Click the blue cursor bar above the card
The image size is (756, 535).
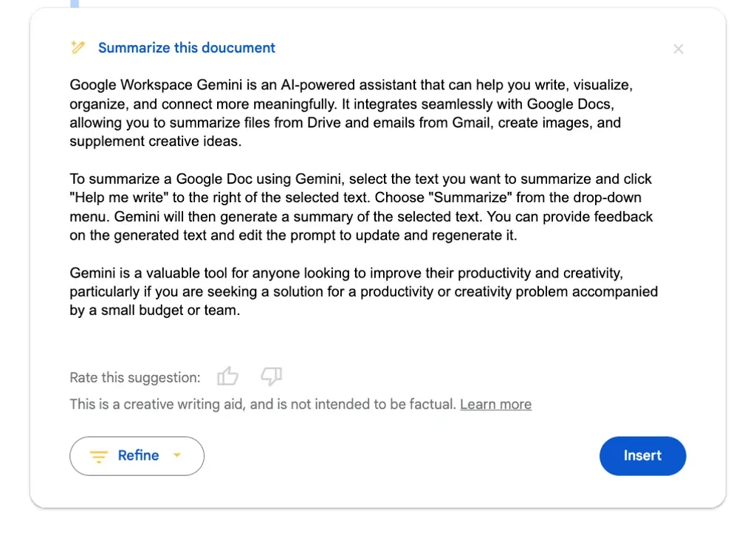pyautogui.click(x=75, y=4)
